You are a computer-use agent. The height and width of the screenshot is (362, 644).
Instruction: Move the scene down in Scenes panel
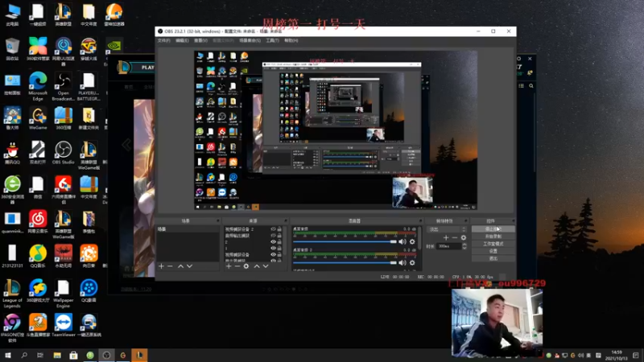[190, 266]
